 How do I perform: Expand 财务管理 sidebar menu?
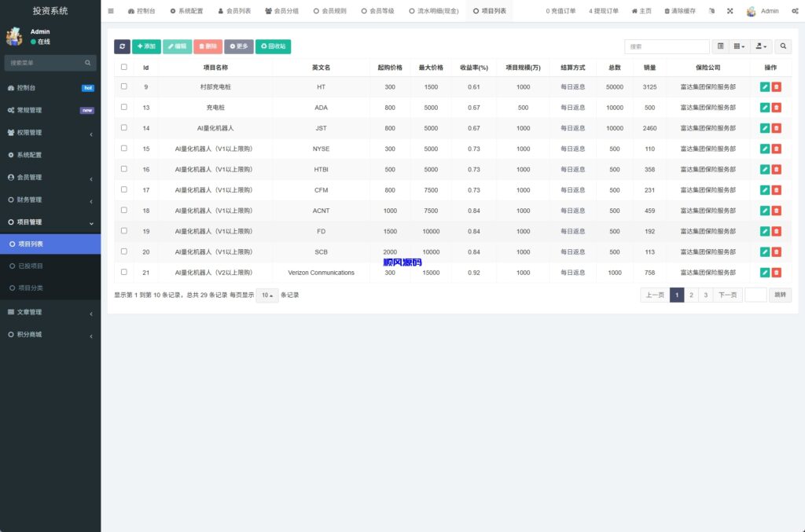tap(50, 200)
